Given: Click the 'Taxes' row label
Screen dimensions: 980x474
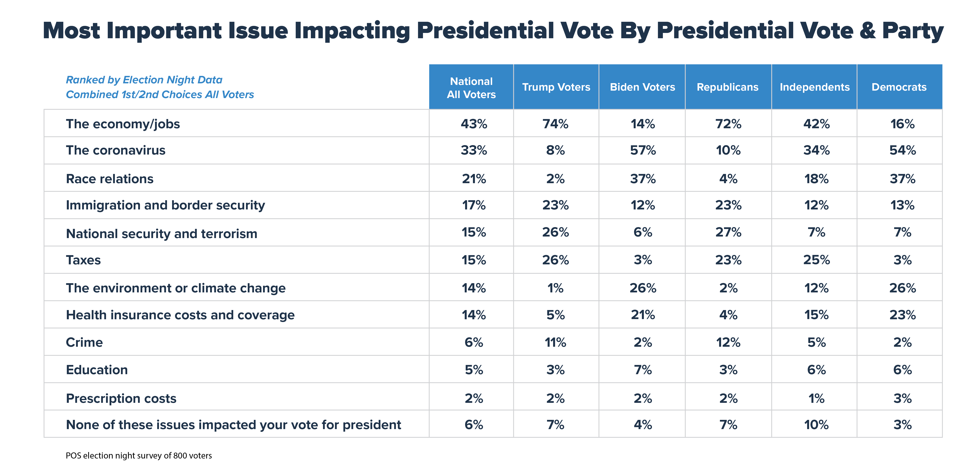Looking at the screenshot, I should click(x=83, y=260).
